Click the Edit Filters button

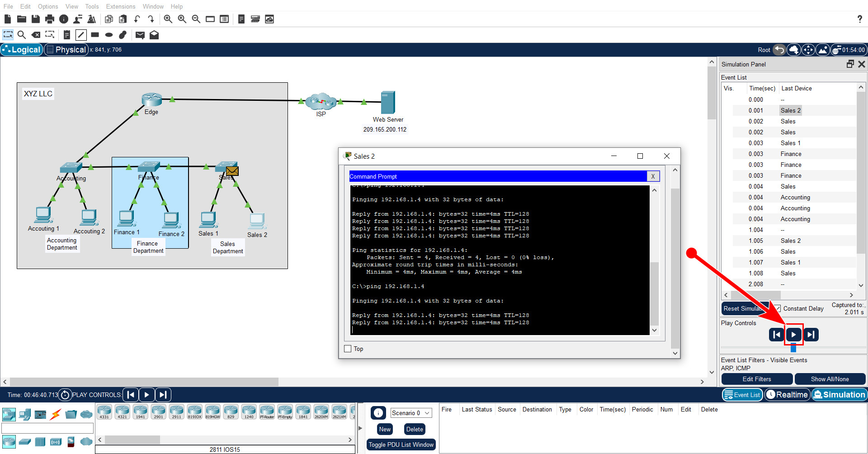point(757,379)
